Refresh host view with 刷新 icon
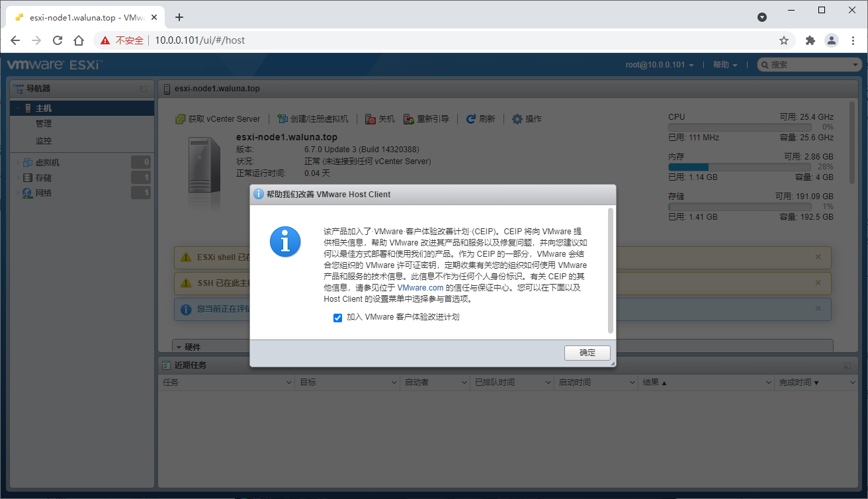868x499 pixels. (471, 119)
